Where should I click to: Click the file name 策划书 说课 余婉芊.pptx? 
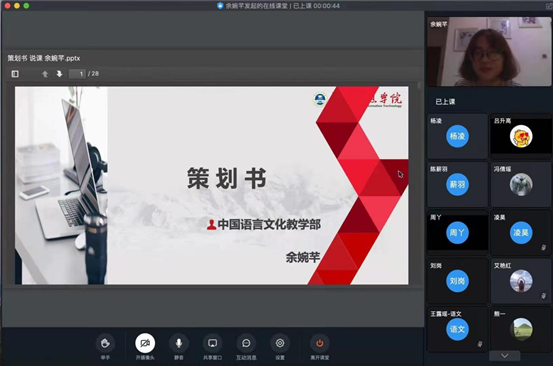(44, 58)
